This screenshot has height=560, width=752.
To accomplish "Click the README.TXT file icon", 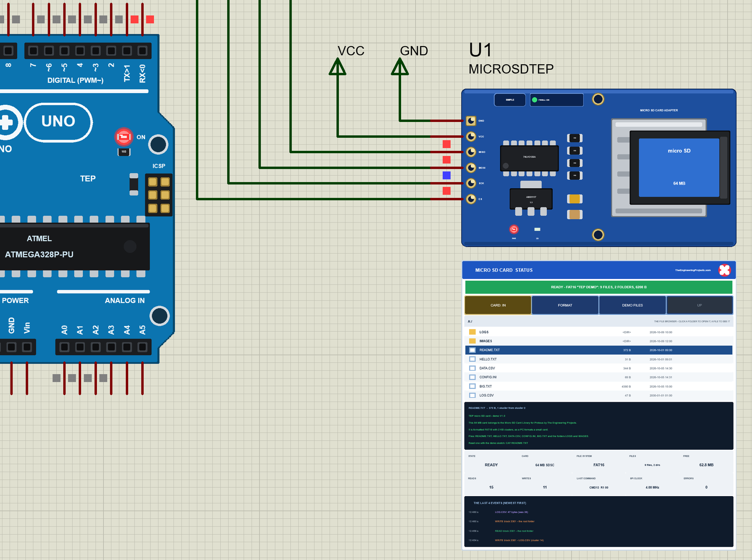I will click(x=473, y=350).
